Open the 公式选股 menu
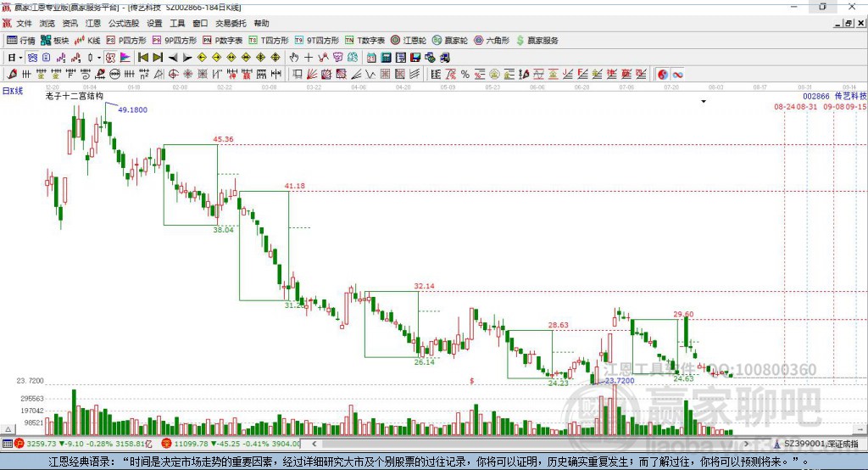Screen dimensions: 868x470 click(124, 23)
